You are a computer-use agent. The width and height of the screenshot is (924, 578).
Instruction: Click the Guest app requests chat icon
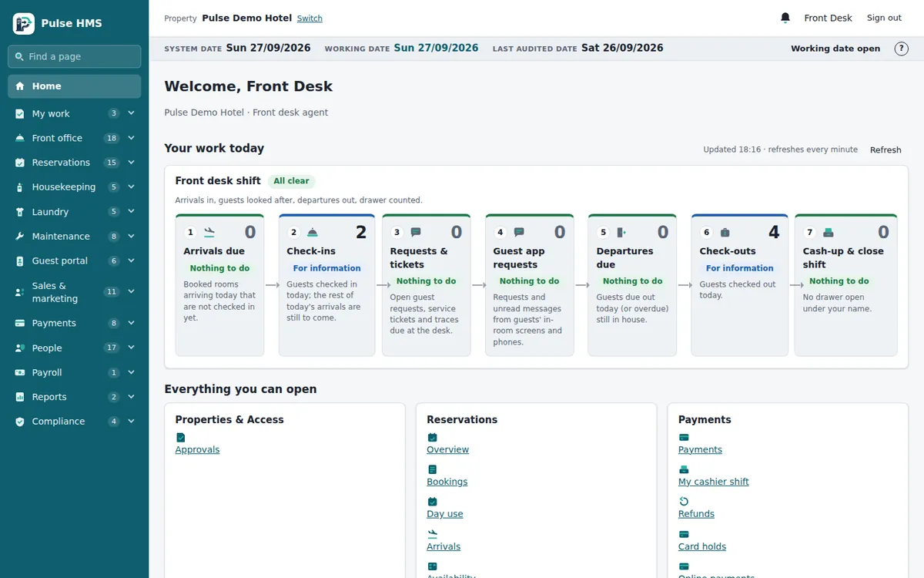[519, 232]
